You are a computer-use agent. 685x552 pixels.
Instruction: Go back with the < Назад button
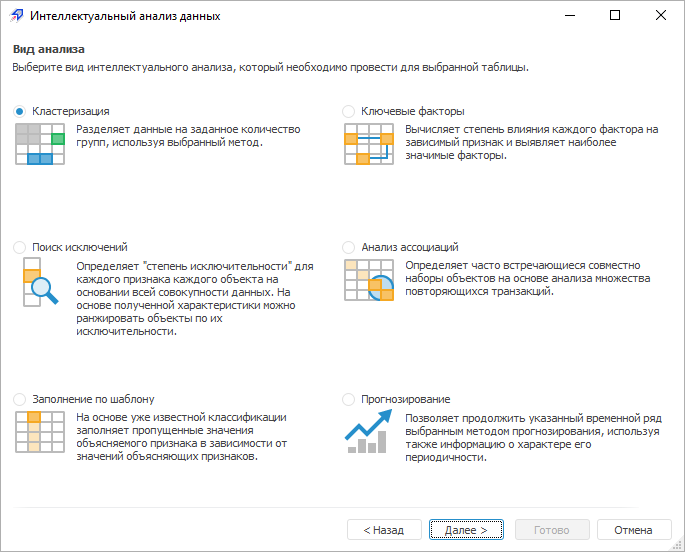point(384,530)
